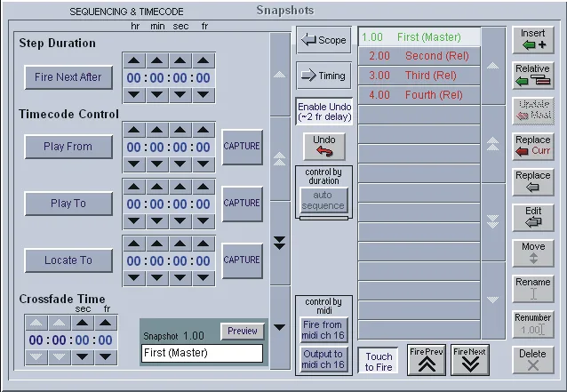Click the Renumber 1.00 button
The image size is (567, 392).
click(x=533, y=324)
